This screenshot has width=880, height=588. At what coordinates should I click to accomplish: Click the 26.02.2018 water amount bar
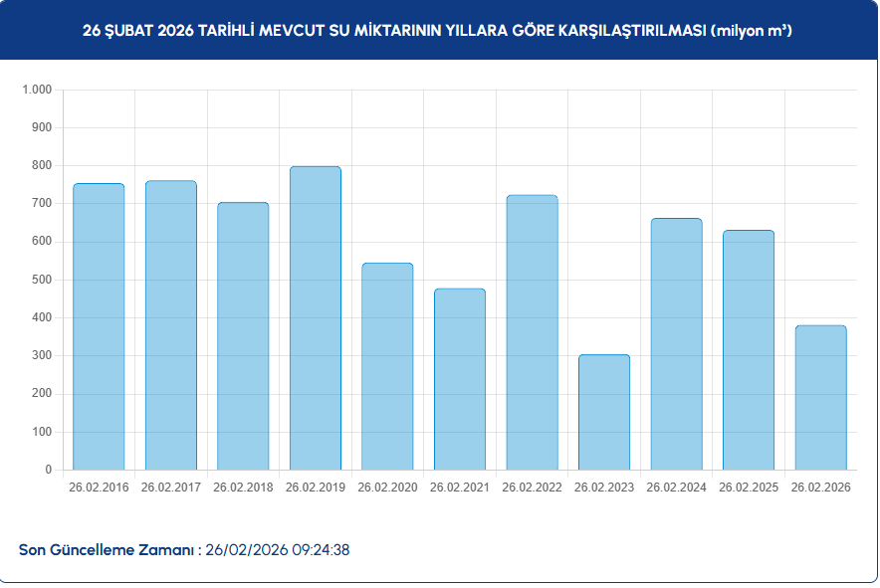(x=243, y=336)
